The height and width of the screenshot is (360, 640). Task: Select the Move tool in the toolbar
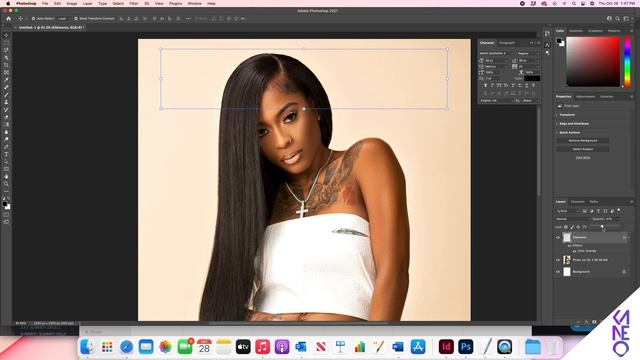point(6,36)
